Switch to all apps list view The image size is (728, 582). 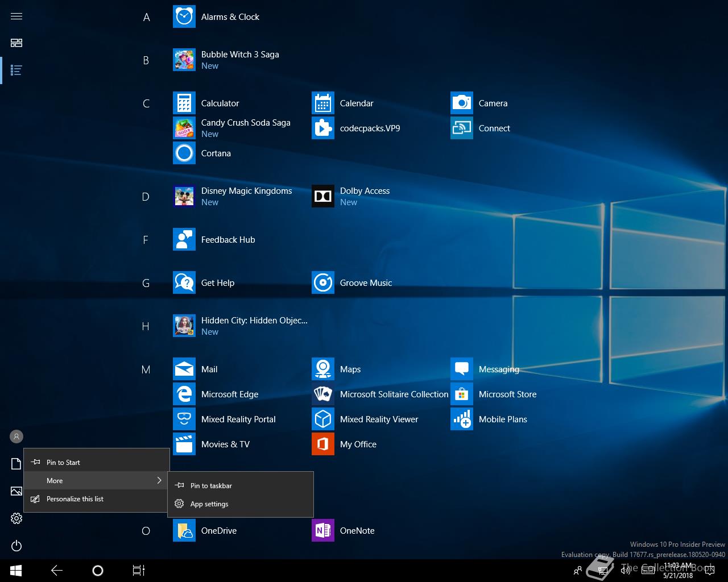(16, 70)
